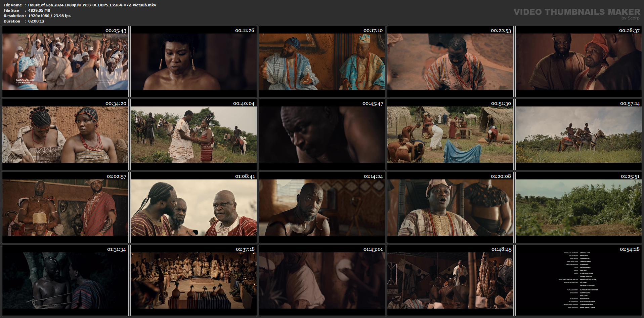Pick the 01:20:08 video frame
This screenshot has width=644, height=318.
[x=450, y=207]
